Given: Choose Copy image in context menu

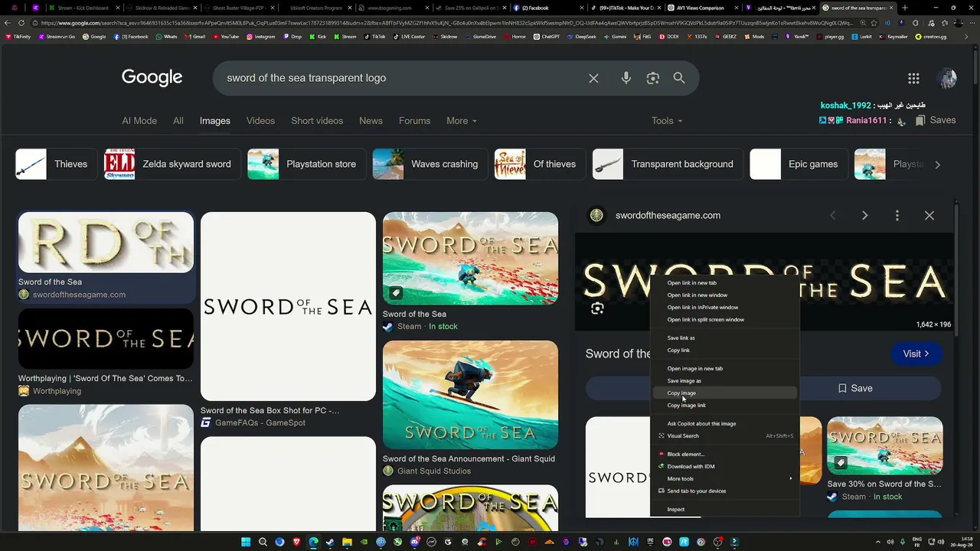Looking at the screenshot, I should point(724,393).
